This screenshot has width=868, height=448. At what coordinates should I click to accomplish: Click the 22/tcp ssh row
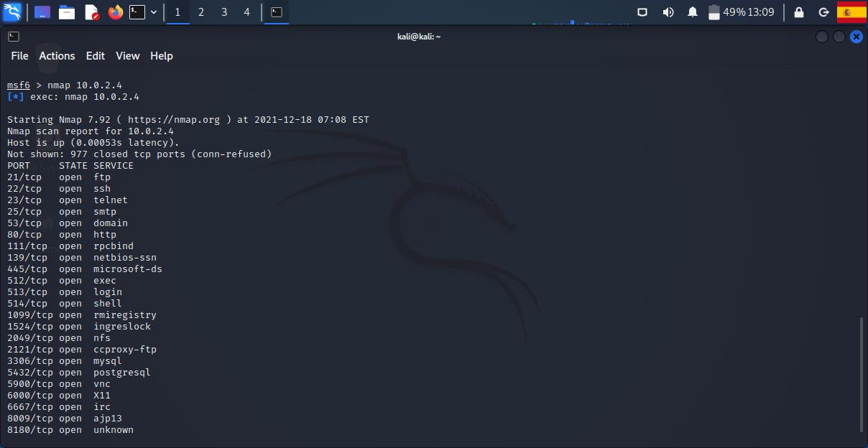(59, 189)
